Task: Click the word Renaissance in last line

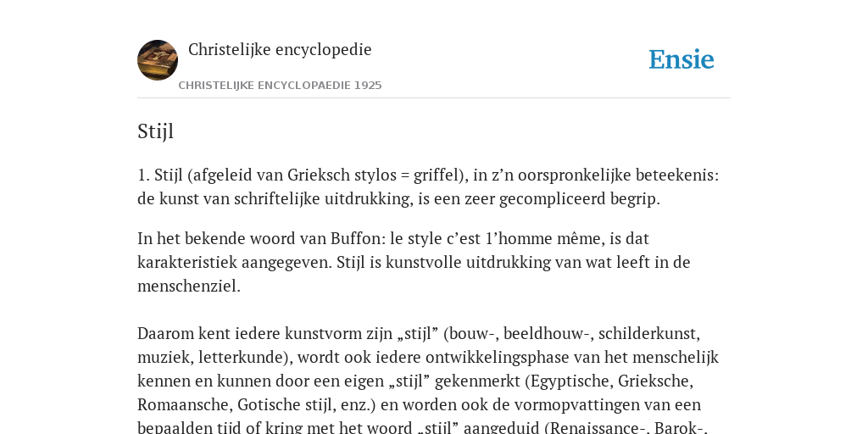Action: click(587, 428)
